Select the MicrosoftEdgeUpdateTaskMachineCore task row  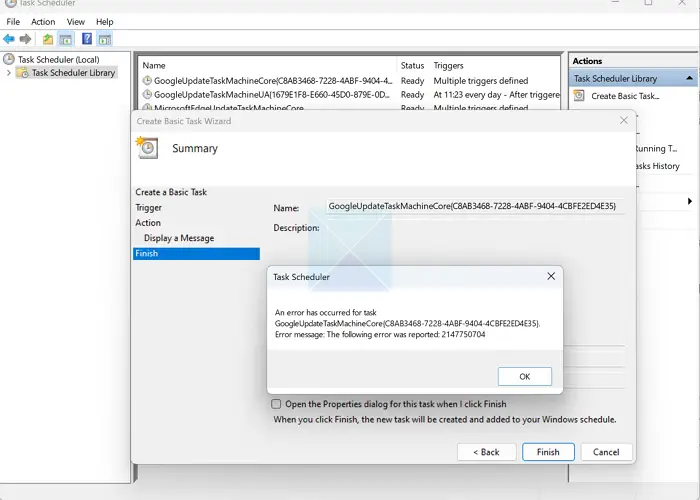click(x=350, y=107)
